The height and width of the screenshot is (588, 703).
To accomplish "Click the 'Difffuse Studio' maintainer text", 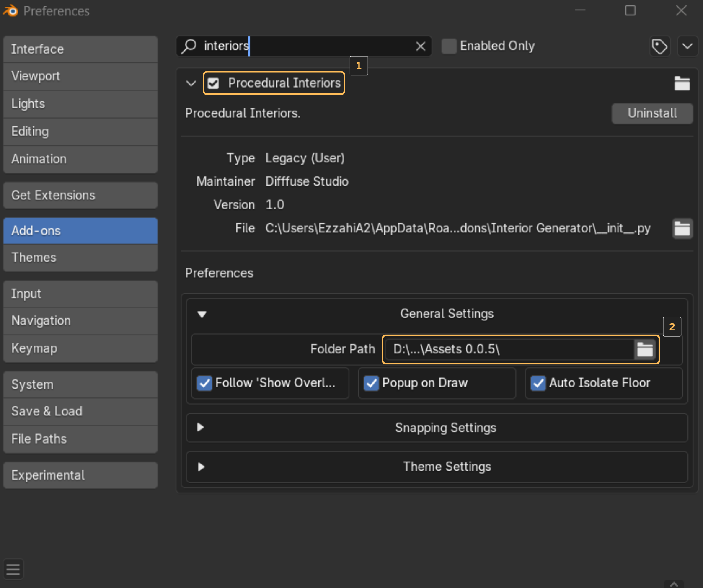I will pos(307,181).
